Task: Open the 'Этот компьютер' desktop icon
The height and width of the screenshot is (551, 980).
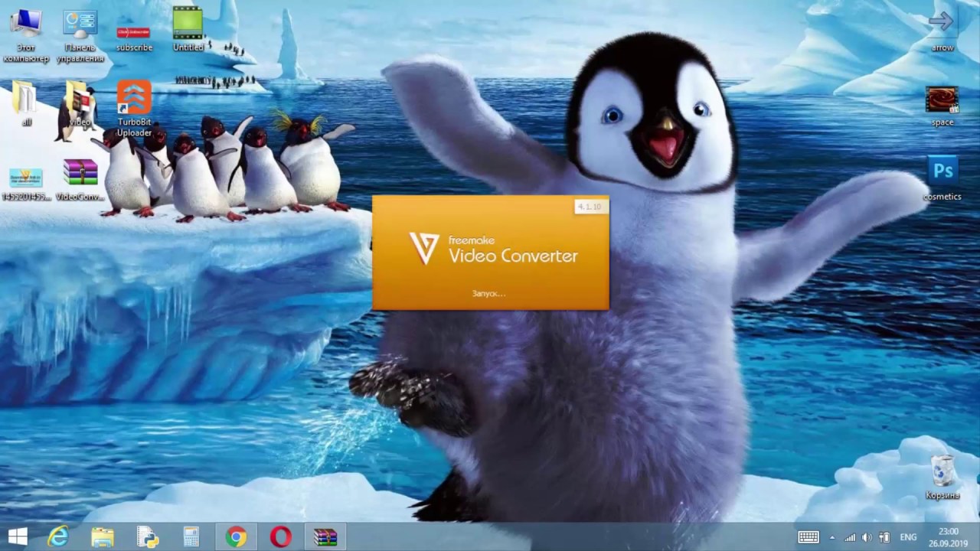Action: [x=25, y=34]
